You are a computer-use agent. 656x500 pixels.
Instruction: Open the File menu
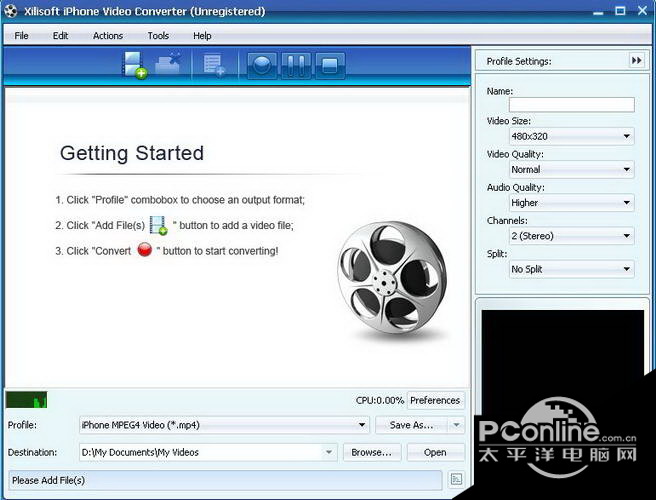tap(21, 36)
